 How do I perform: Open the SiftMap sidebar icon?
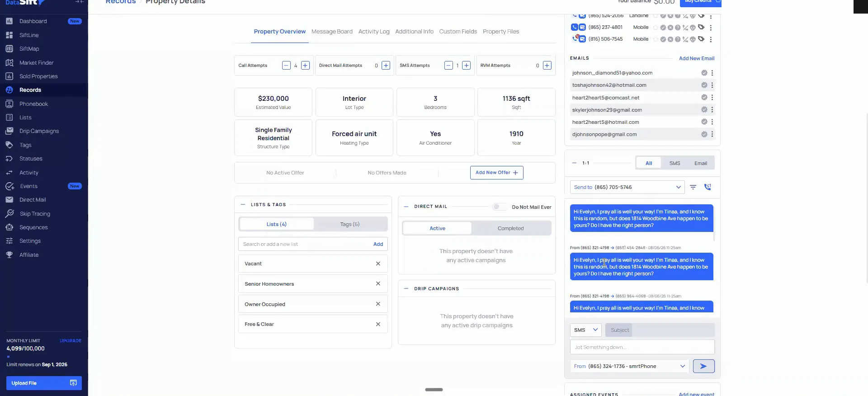click(9, 49)
